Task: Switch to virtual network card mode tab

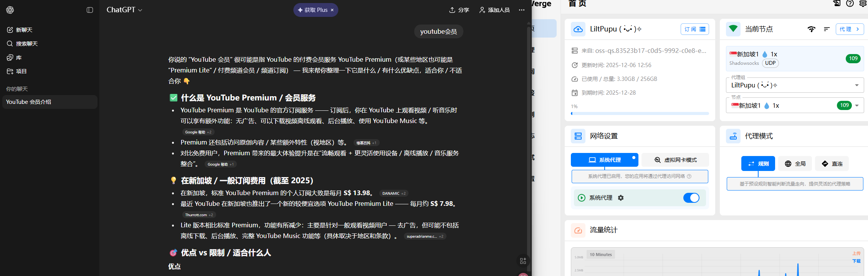Action: [x=675, y=160]
